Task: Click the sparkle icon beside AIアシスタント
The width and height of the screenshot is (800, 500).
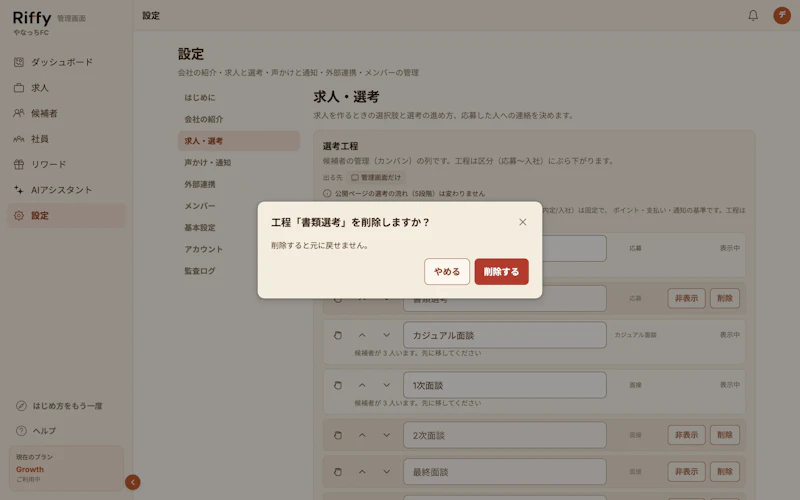Action: tap(19, 190)
